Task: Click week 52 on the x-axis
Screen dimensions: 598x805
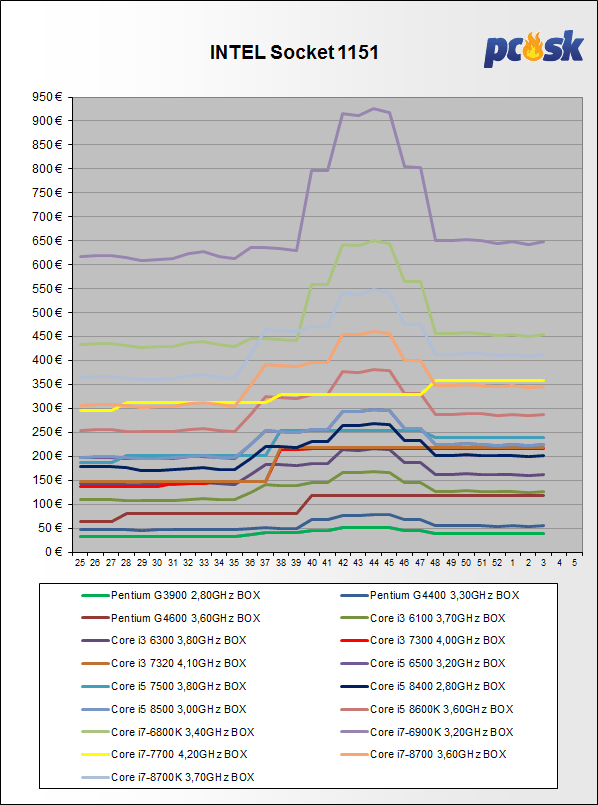Action: coord(498,563)
